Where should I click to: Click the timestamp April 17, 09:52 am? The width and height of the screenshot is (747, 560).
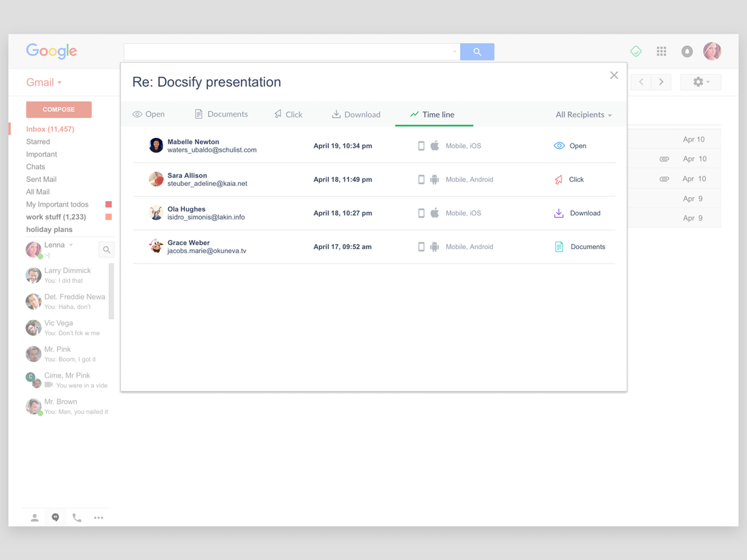[x=343, y=246]
